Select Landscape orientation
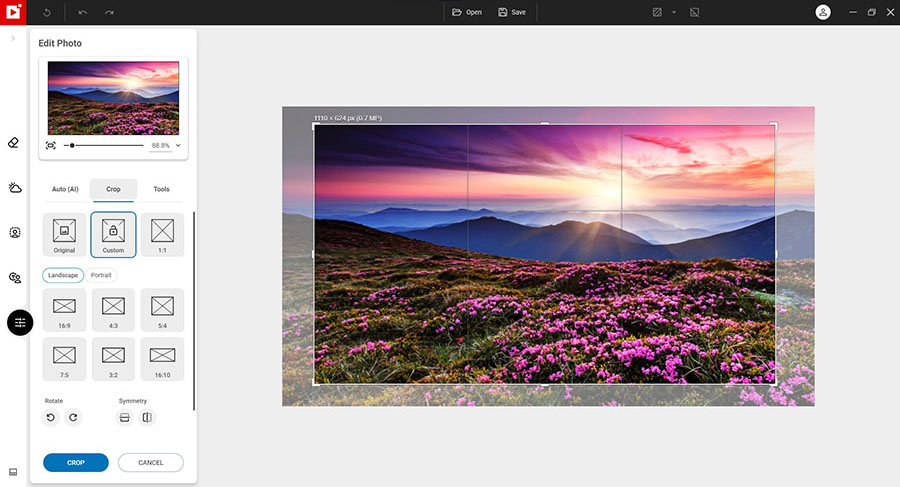The image size is (900, 487). 63,275
